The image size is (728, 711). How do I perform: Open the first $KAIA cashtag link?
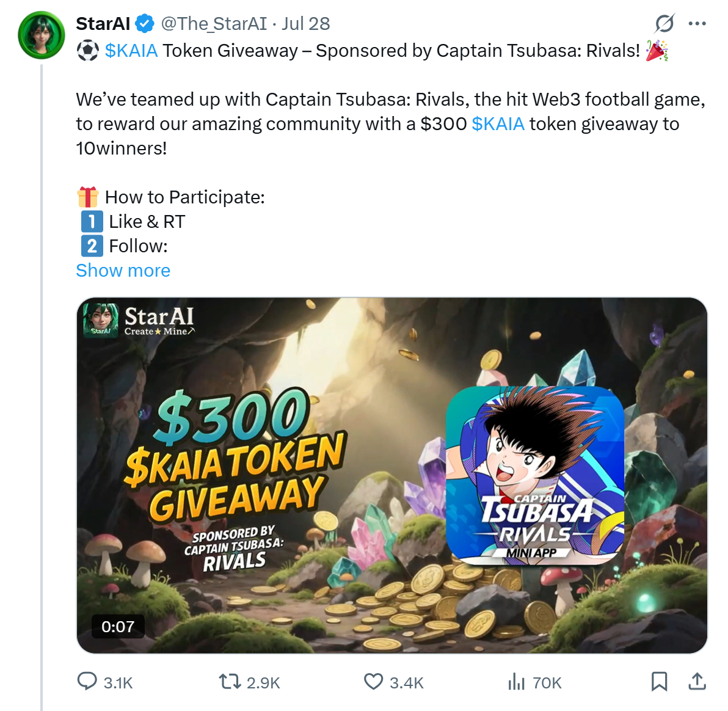(131, 51)
